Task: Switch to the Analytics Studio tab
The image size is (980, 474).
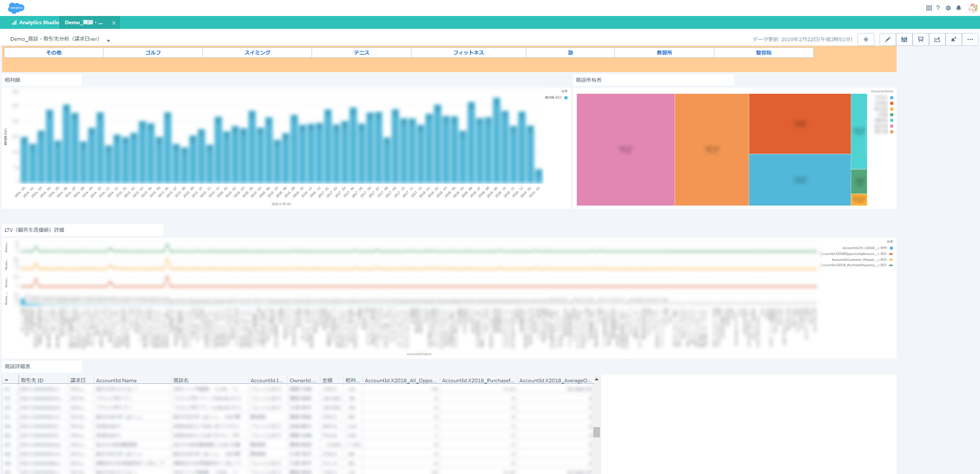Action: pyautogui.click(x=36, y=23)
